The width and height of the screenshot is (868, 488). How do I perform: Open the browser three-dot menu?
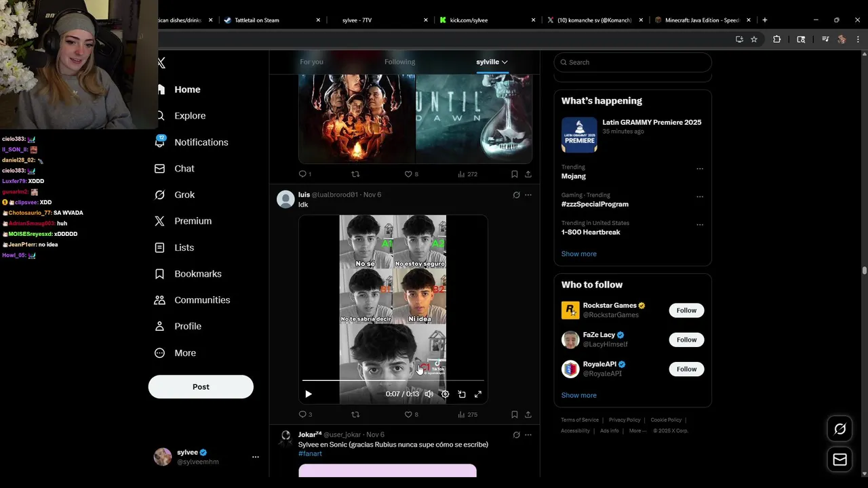858,39
